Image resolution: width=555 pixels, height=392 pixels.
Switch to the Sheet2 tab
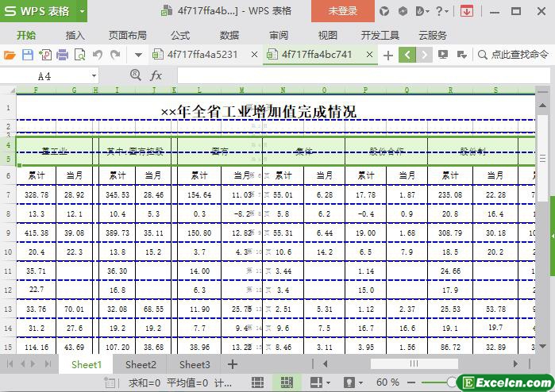coord(141,364)
